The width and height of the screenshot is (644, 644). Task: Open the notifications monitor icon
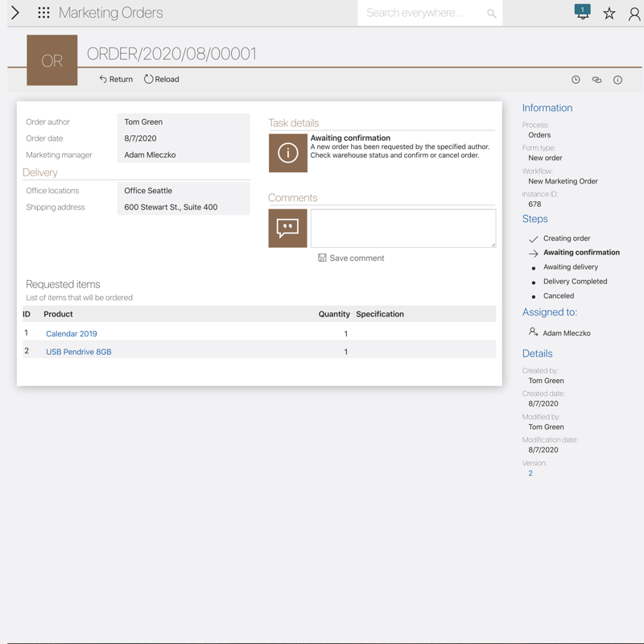click(x=582, y=12)
